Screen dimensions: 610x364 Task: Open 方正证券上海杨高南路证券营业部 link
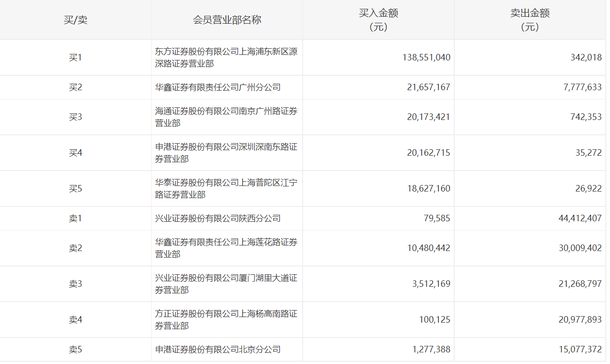[x=226, y=320]
